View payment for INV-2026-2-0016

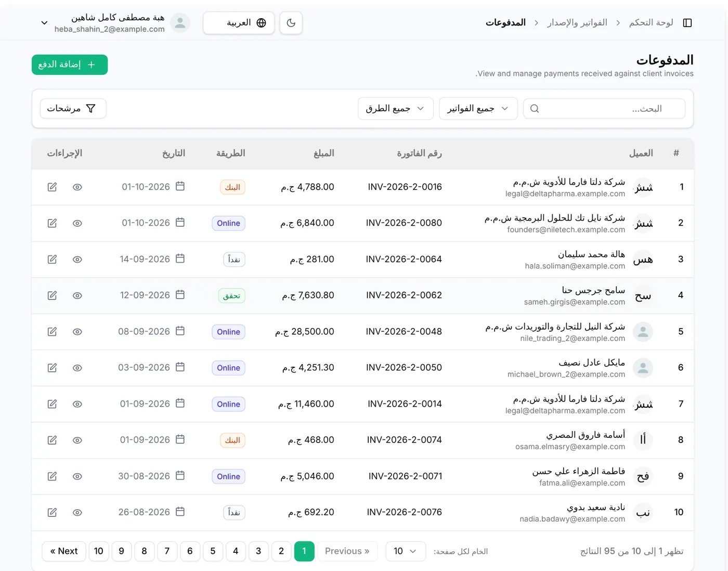(77, 187)
